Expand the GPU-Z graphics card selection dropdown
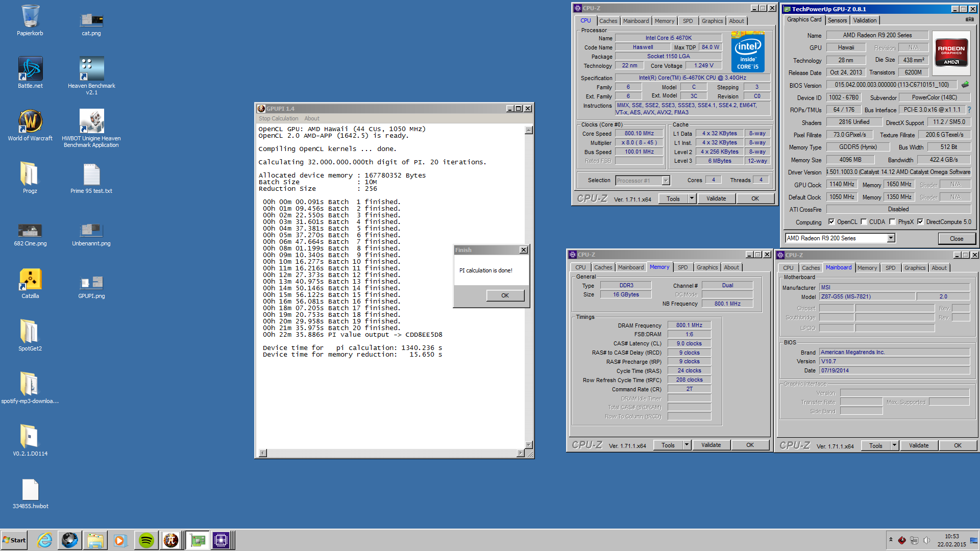The height and width of the screenshot is (551, 980). click(x=891, y=238)
